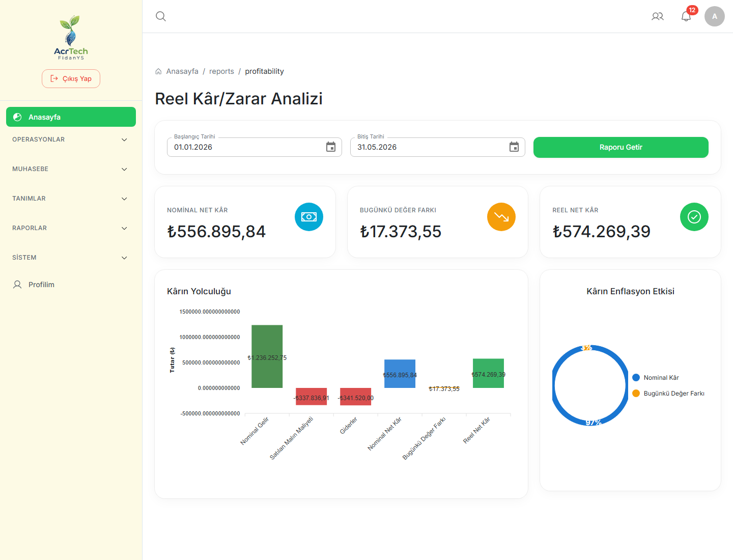733x560 pixels.
Task: Click the green Reel Net Kâr check icon
Action: pos(694,217)
